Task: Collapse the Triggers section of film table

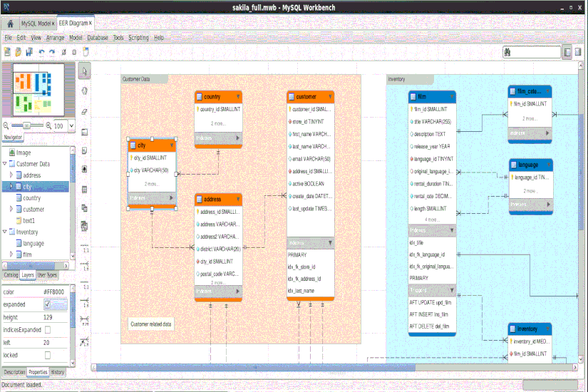Action: tap(452, 290)
